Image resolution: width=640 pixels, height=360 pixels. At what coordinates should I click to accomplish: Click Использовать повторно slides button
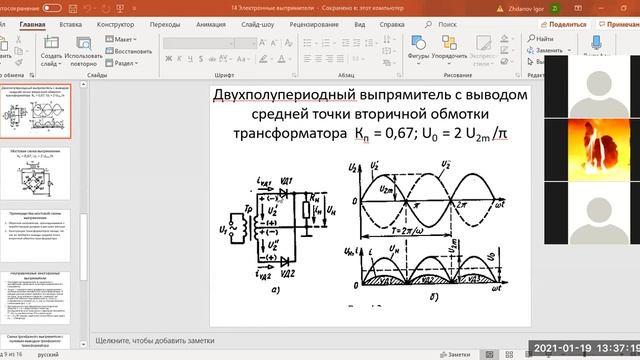click(84, 51)
